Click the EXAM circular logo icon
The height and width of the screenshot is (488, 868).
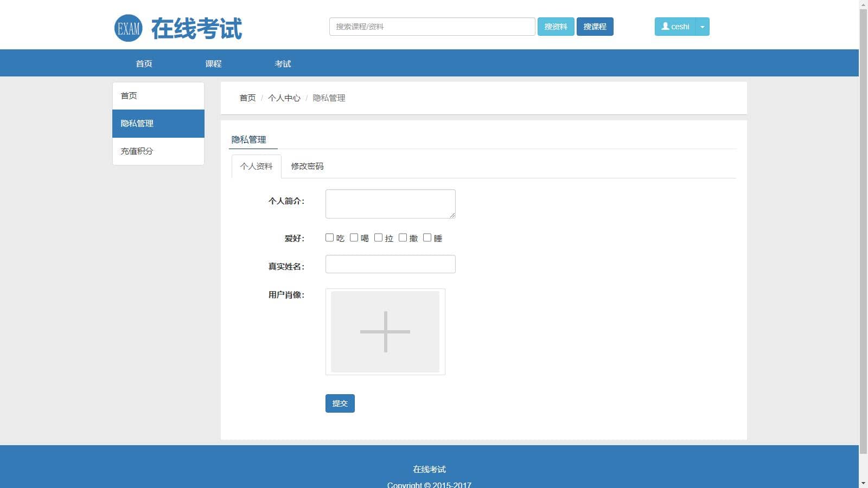tap(129, 28)
